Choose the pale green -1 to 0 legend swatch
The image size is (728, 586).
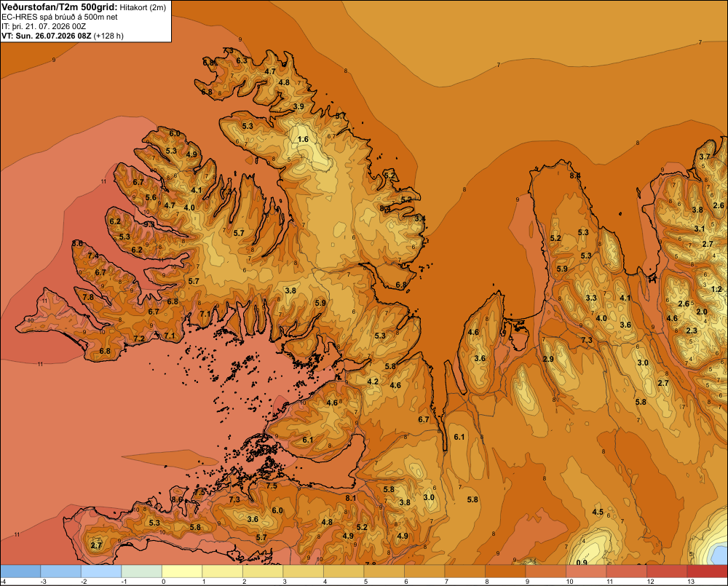click(142, 571)
